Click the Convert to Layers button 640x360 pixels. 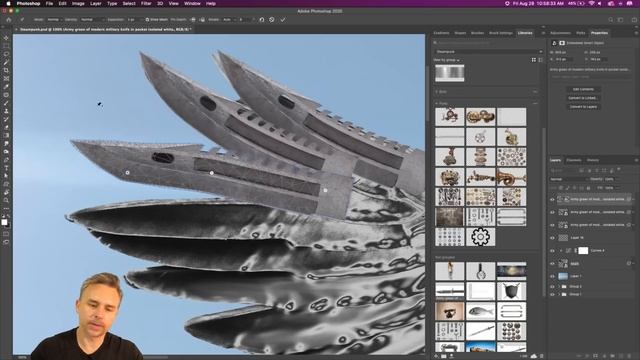[x=583, y=107]
